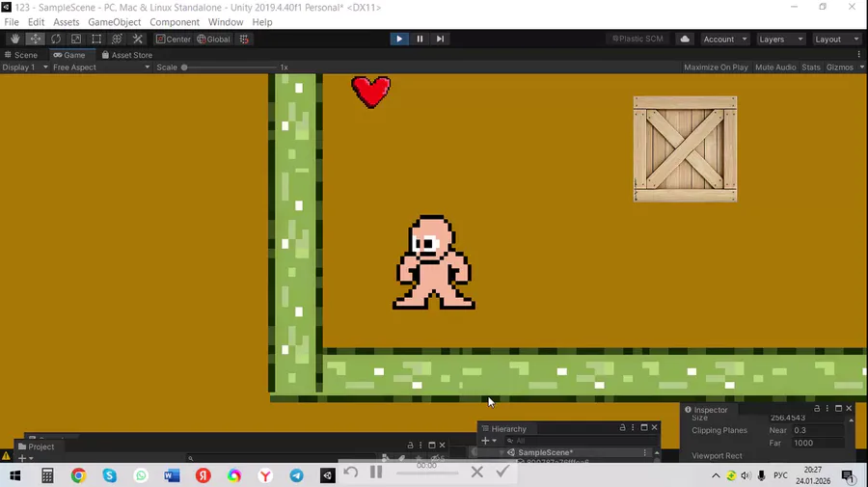Open Inspector panel options menu

pyautogui.click(x=827, y=409)
